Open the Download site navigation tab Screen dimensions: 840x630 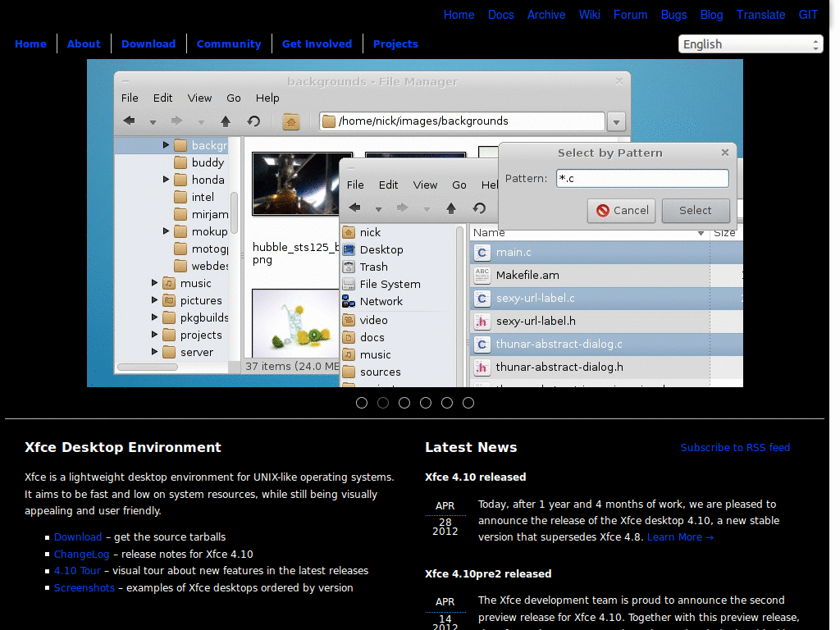coord(148,44)
